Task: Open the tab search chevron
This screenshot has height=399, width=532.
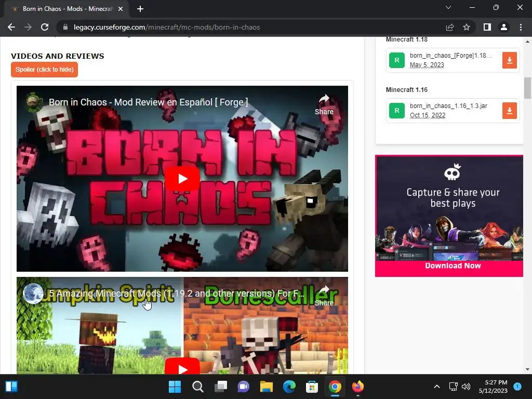Action: click(448, 7)
